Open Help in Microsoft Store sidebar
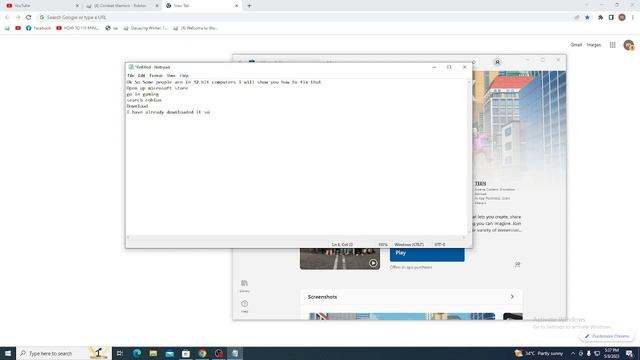Image resolution: width=640 pixels, height=360 pixels. point(244,306)
